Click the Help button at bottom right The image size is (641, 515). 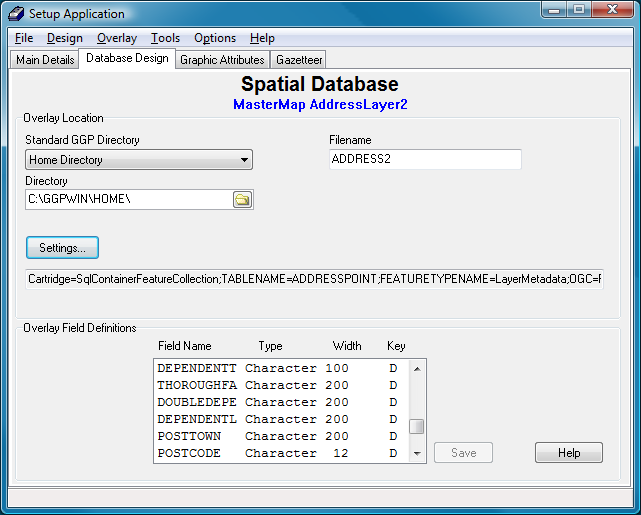(569, 452)
